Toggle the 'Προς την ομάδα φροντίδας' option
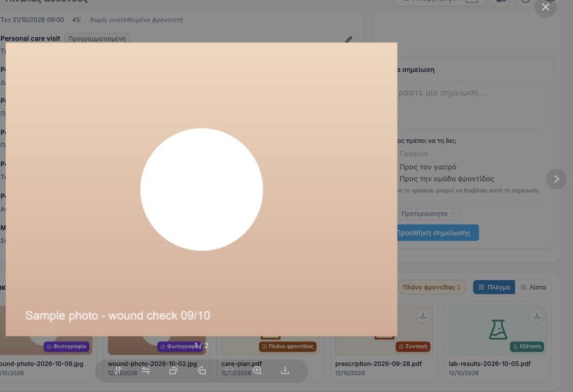The height and width of the screenshot is (392, 573). click(x=446, y=179)
